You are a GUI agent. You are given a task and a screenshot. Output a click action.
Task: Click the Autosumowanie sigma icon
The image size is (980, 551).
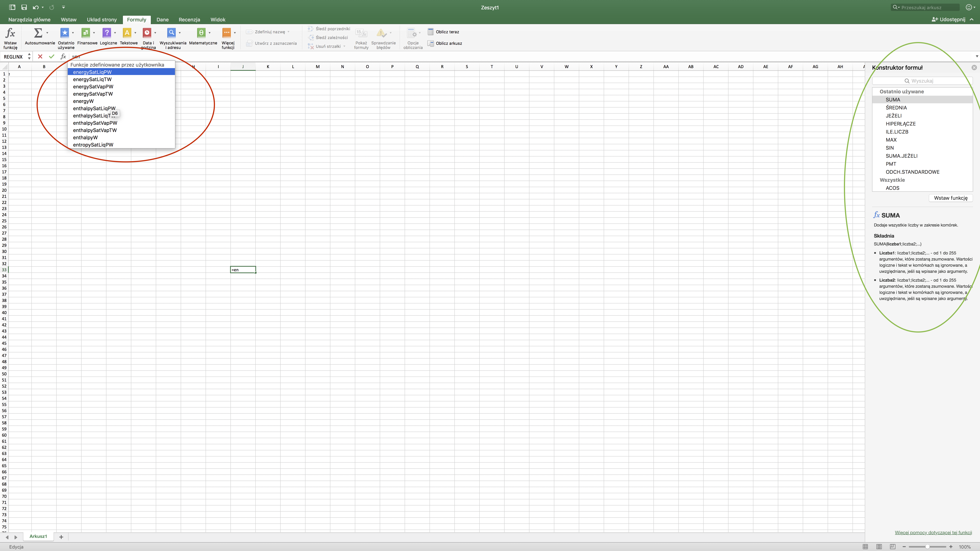38,33
